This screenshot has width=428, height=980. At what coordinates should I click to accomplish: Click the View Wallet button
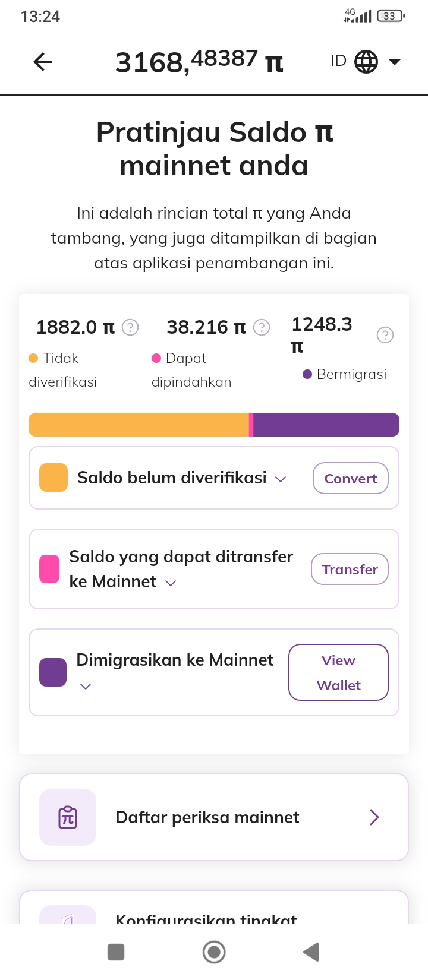338,672
